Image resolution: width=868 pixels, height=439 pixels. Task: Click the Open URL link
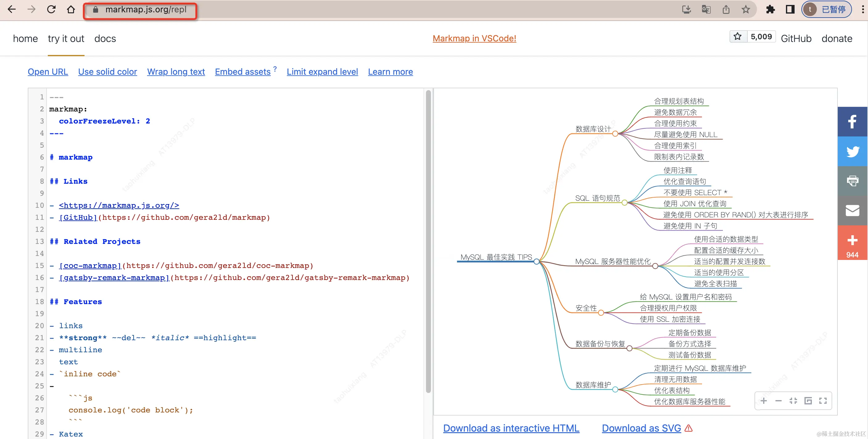(48, 72)
